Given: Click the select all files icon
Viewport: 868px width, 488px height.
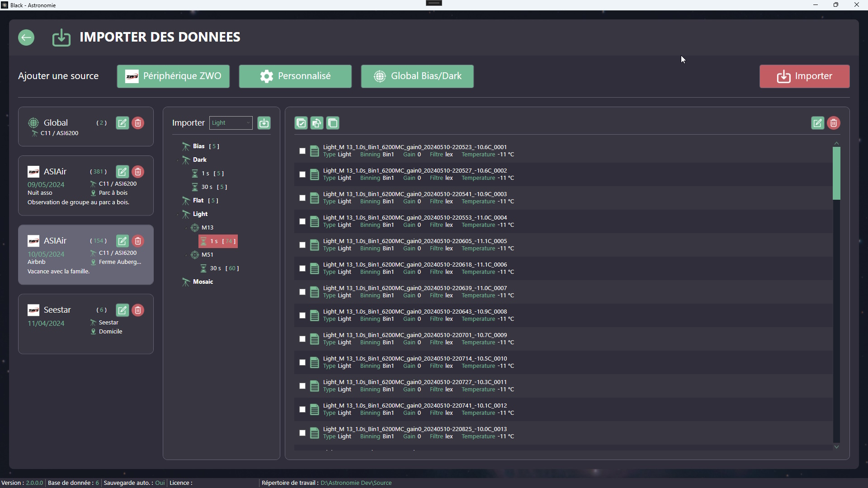Looking at the screenshot, I should 301,123.
